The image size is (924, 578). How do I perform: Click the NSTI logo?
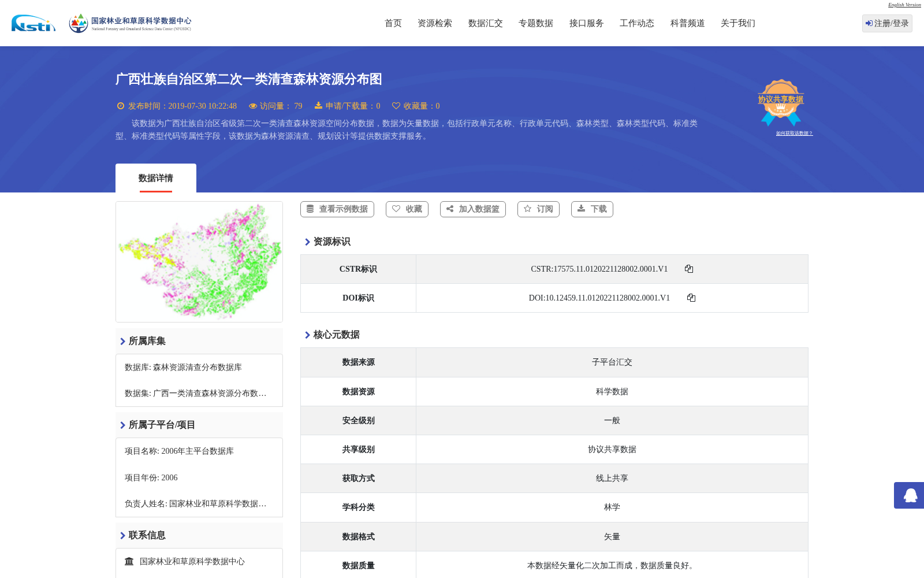[x=33, y=23]
